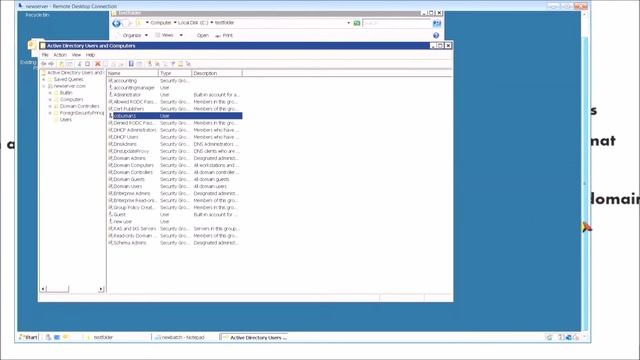Sort the list by the Type column header
Image resolution: width=640 pixels, height=360 pixels.
pyautogui.click(x=175, y=73)
